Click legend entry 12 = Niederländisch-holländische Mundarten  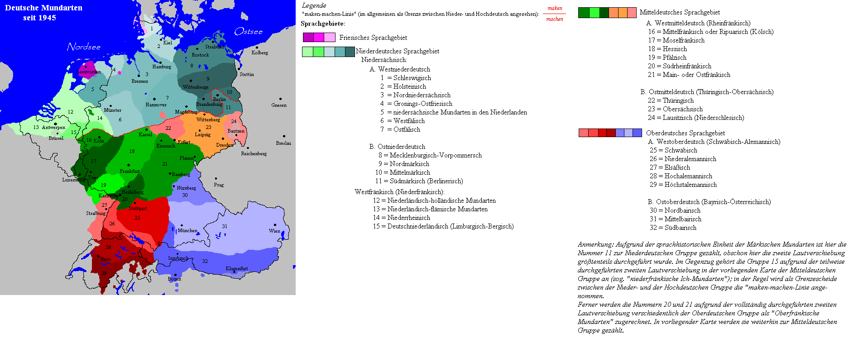click(x=434, y=200)
